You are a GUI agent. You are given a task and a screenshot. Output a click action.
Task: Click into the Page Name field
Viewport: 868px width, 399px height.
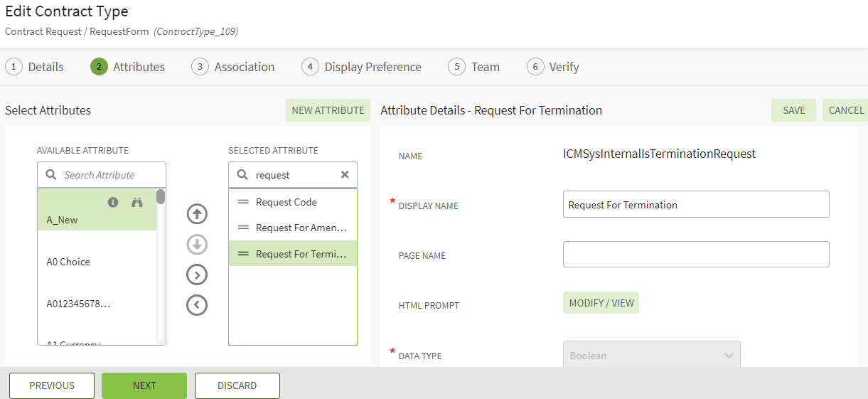pos(695,255)
